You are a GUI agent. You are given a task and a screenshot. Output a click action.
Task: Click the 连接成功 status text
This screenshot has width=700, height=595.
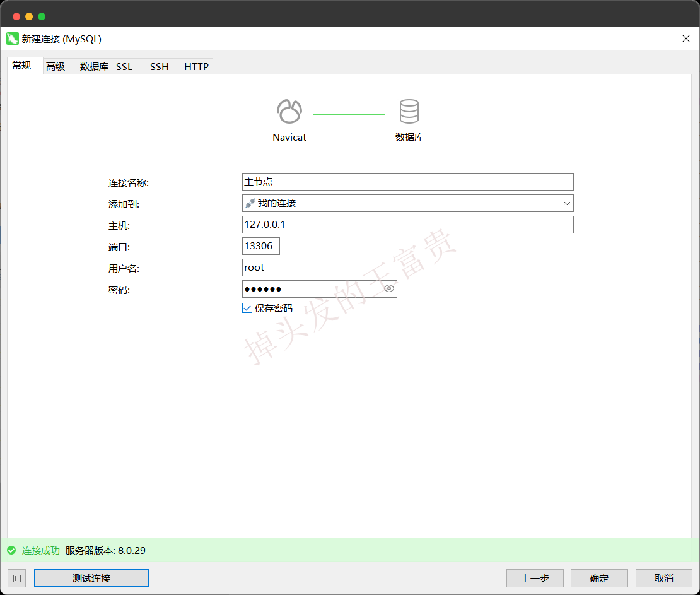point(40,550)
